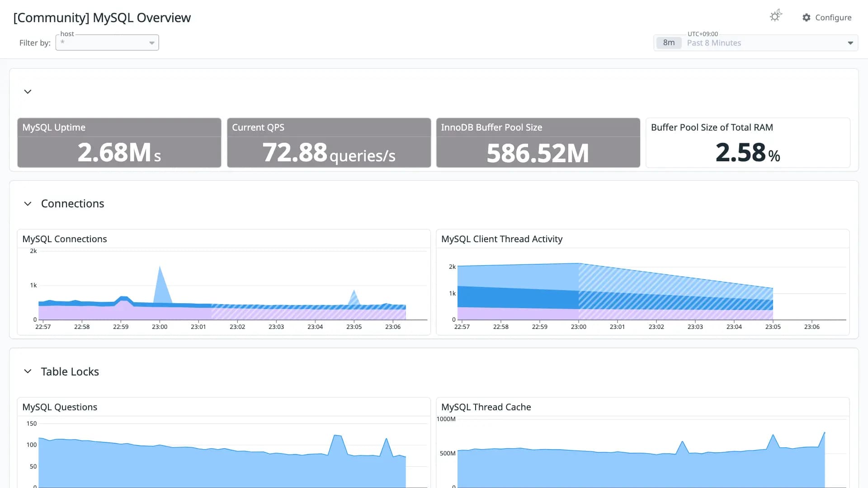Screen dimensions: 868x488
Task: Click the MySQL Thread Cache graph title
Action: (486, 407)
